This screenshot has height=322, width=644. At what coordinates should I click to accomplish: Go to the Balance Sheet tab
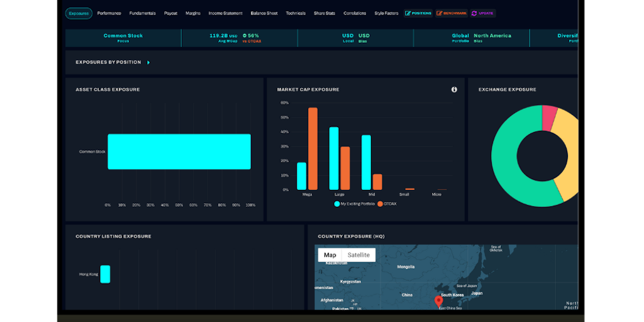(x=264, y=13)
